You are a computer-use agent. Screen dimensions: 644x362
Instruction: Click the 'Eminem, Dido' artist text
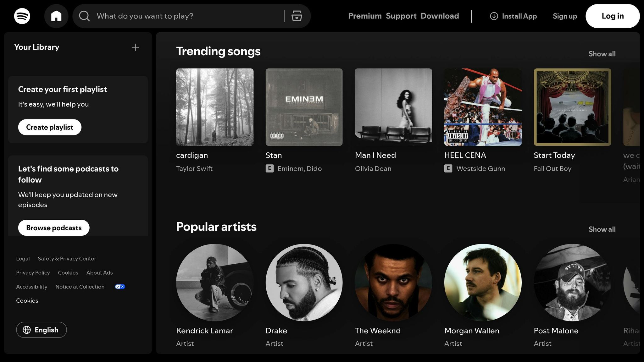pos(300,168)
